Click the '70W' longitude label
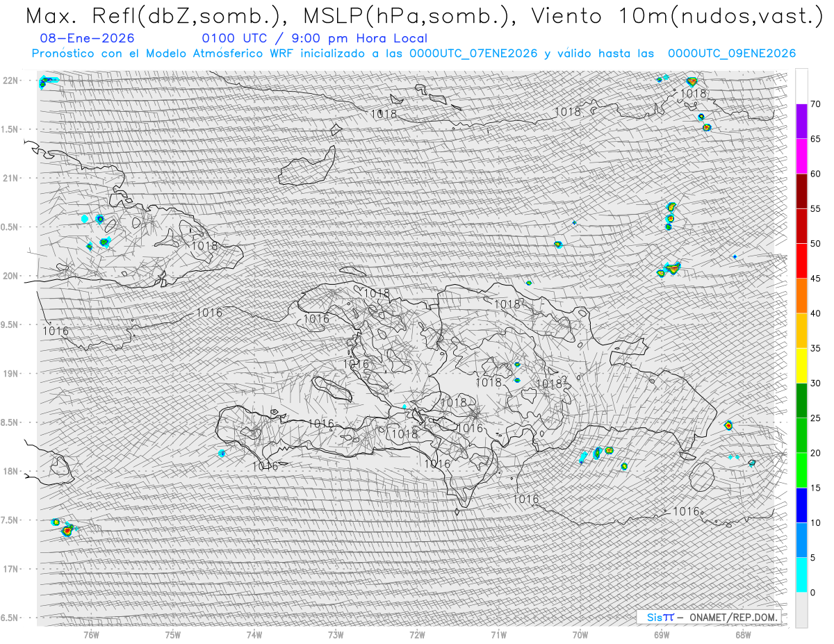This screenshot has width=834, height=644. (580, 634)
